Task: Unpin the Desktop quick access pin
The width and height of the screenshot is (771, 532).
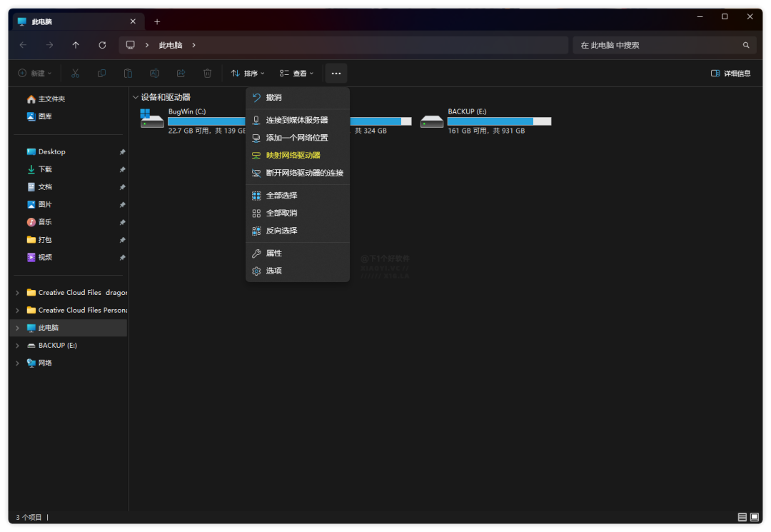Action: pos(123,152)
